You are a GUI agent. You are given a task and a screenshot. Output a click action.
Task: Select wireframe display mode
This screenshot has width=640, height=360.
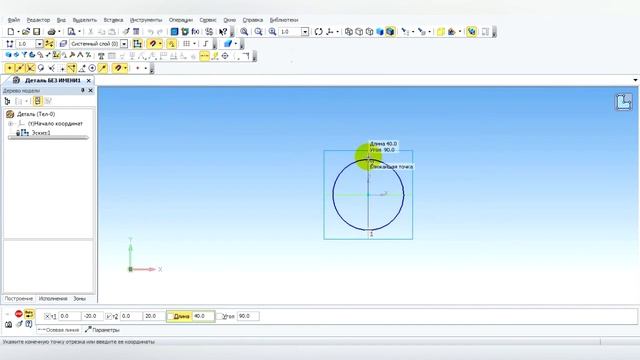tap(349, 31)
